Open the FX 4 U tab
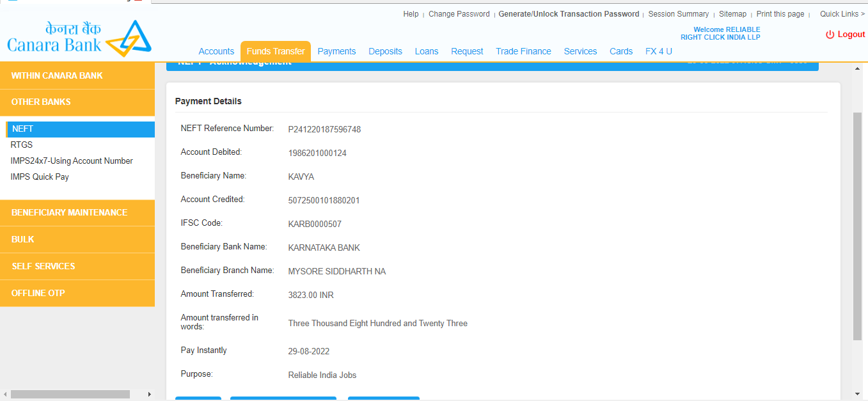 (659, 51)
